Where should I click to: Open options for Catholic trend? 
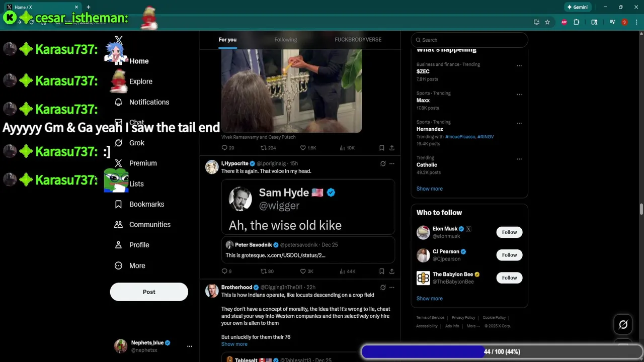click(x=519, y=159)
